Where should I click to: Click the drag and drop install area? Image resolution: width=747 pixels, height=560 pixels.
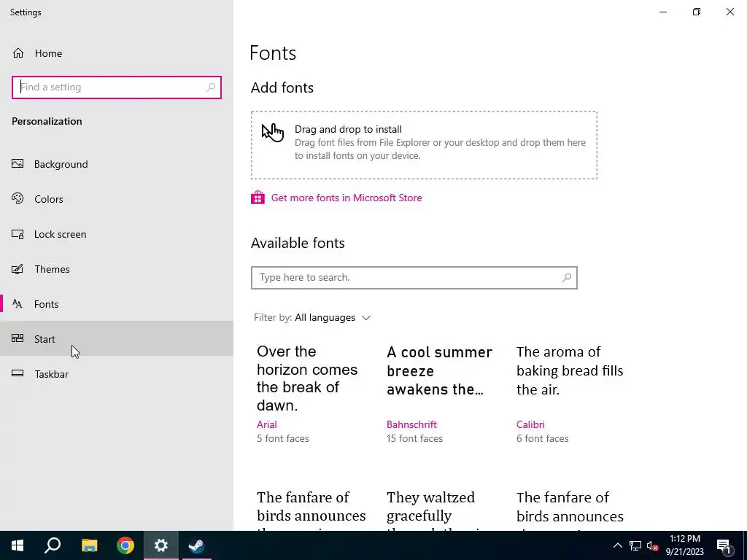(424, 145)
